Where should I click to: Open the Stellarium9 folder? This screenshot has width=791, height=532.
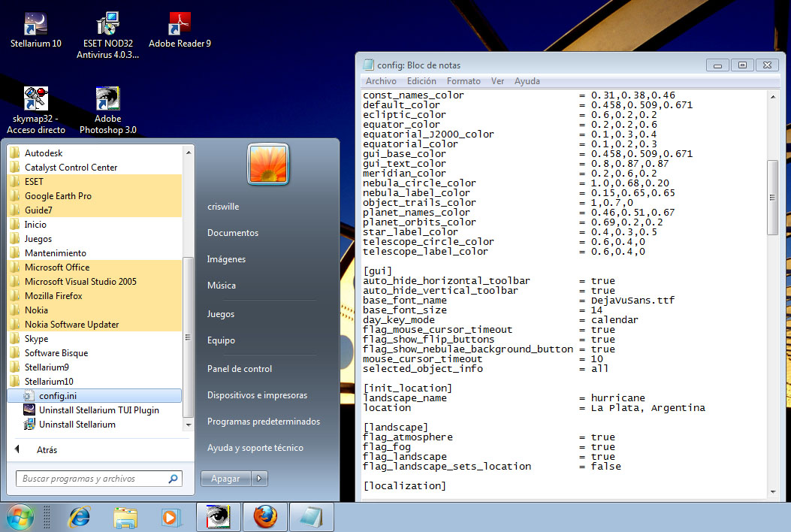[95, 367]
